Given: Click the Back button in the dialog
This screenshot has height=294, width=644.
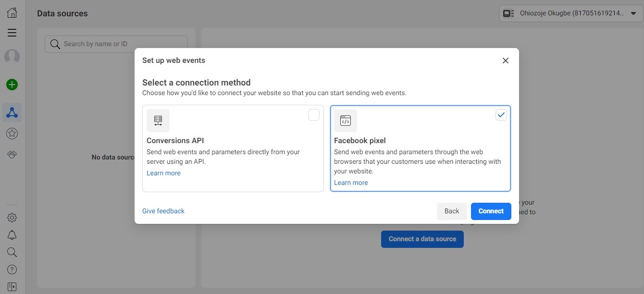Looking at the screenshot, I should (451, 211).
